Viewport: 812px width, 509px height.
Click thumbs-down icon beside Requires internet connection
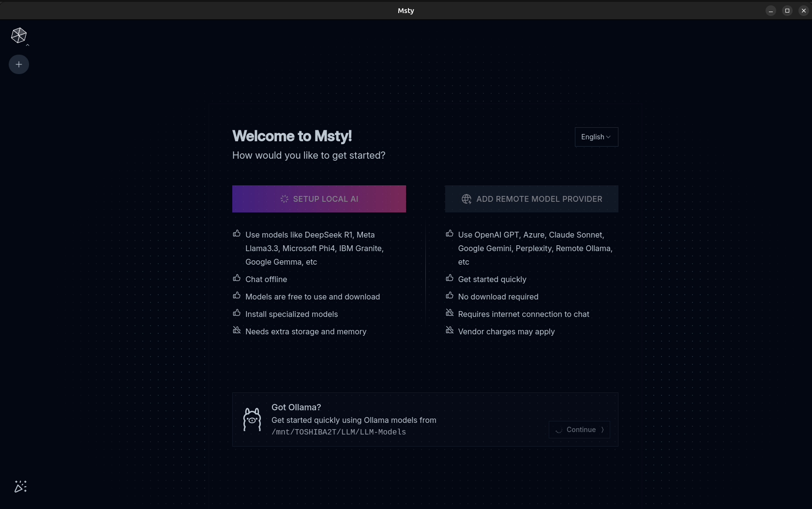click(450, 313)
